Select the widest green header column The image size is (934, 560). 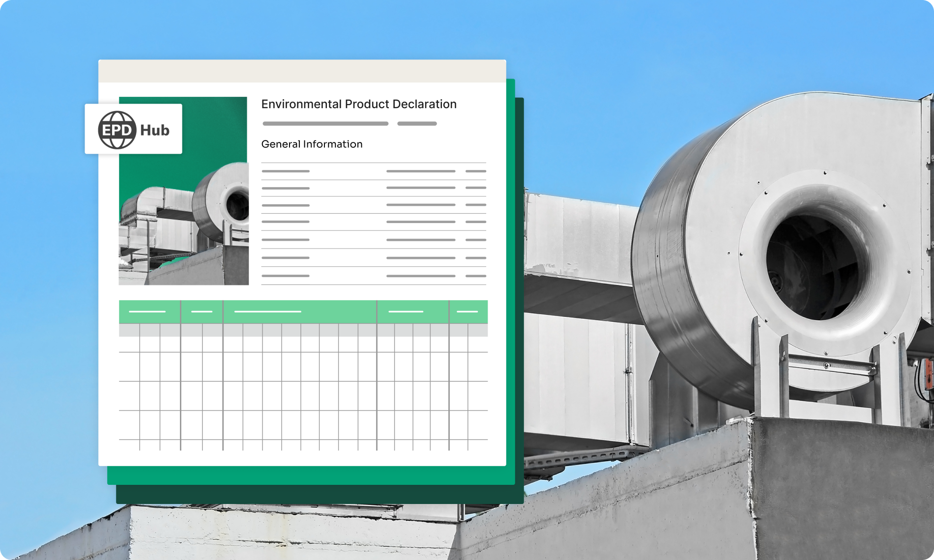click(300, 311)
